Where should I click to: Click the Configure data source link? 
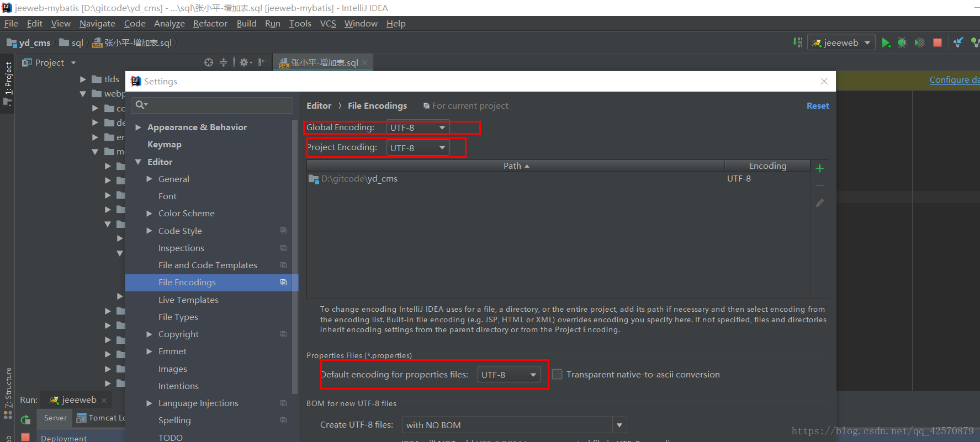pos(955,79)
